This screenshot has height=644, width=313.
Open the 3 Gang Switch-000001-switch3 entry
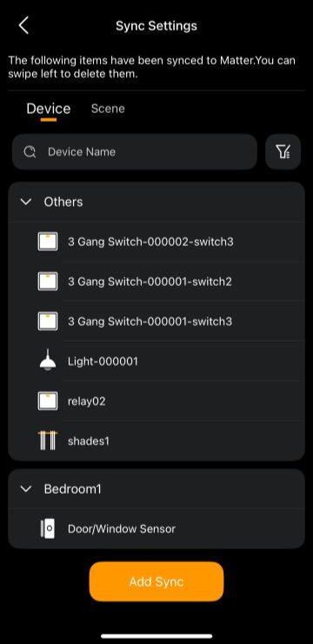[x=156, y=322]
